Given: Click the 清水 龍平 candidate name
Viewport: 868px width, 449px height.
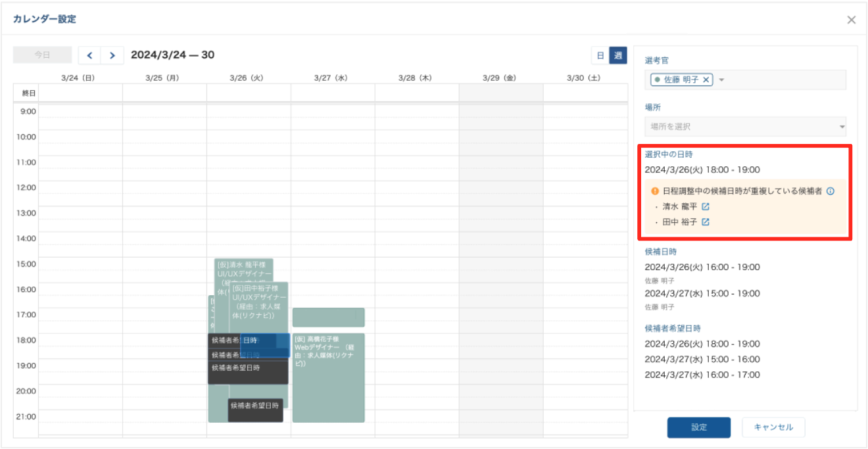Looking at the screenshot, I should coord(680,206).
